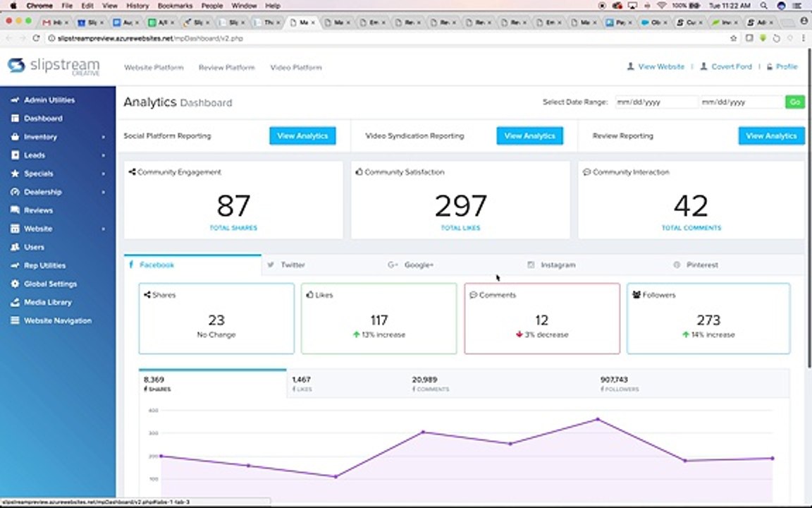Viewport: 812px width, 508px height.
Task: Open the Chrome three-dot menu
Action: pyautogui.click(x=804, y=38)
